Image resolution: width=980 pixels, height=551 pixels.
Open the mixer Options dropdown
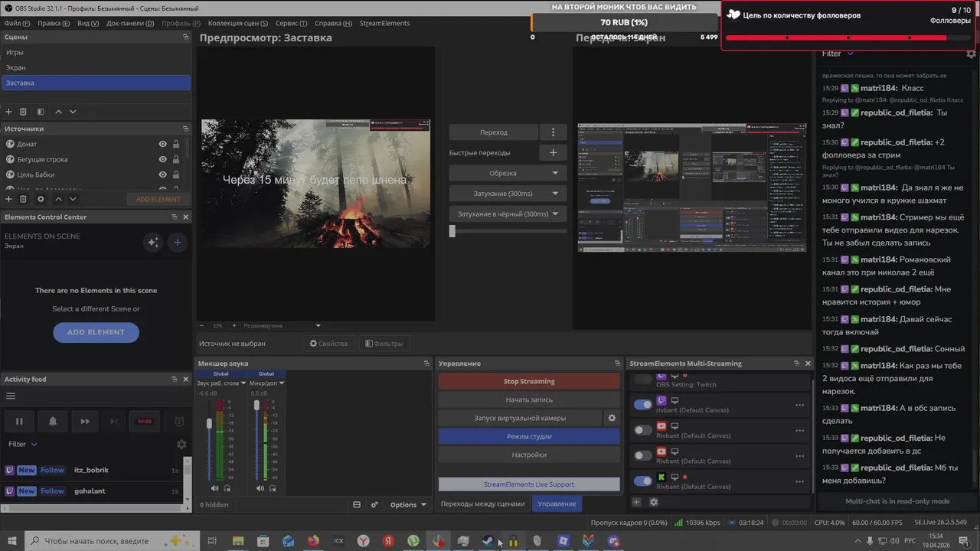[x=408, y=504]
